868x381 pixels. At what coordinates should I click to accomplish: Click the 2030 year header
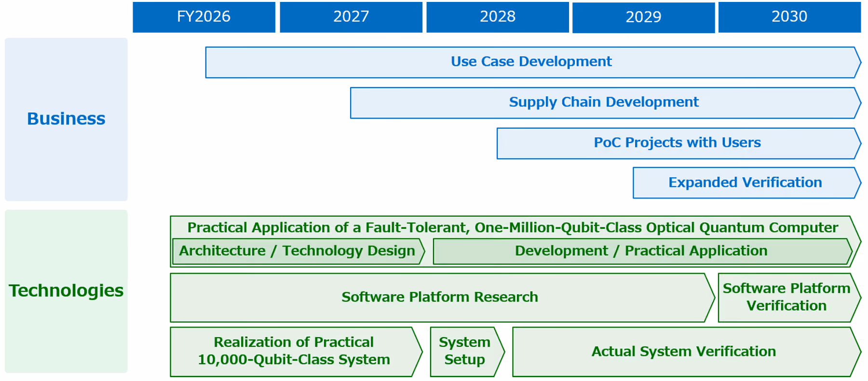point(789,17)
